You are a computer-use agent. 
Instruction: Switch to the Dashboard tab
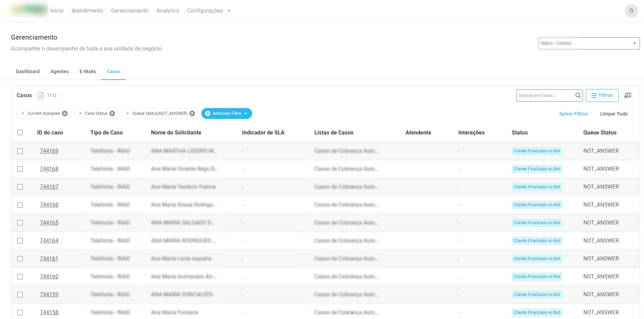(28, 71)
